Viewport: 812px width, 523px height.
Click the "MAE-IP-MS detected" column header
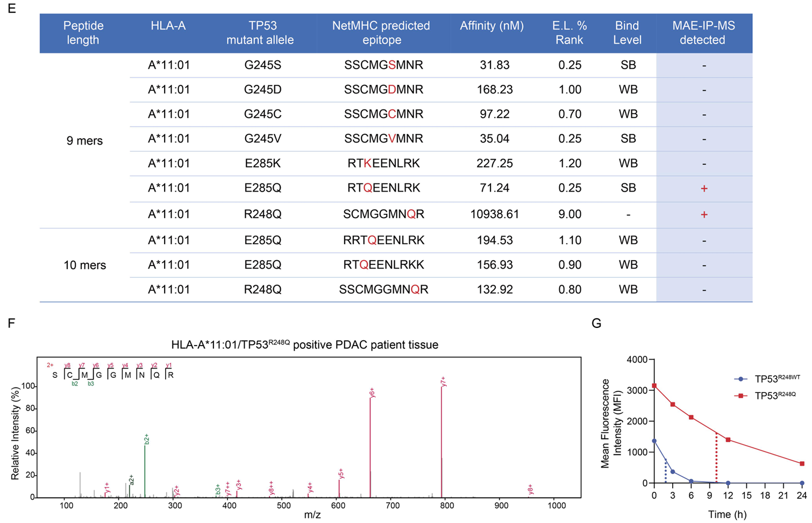point(702,33)
